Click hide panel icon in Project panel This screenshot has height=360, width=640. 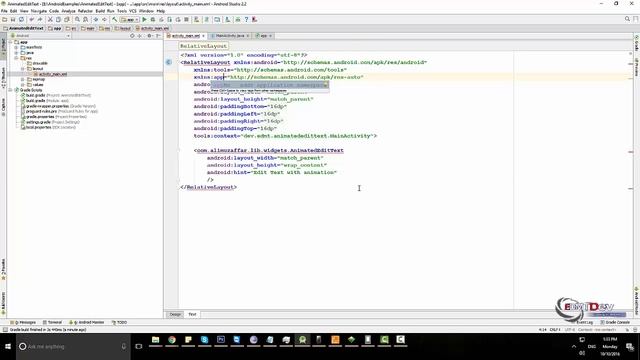click(158, 36)
